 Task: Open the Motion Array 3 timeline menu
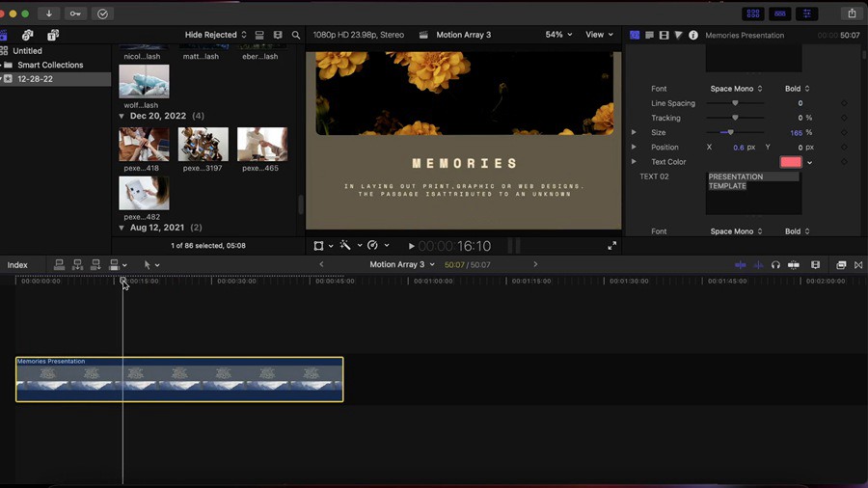coord(402,264)
